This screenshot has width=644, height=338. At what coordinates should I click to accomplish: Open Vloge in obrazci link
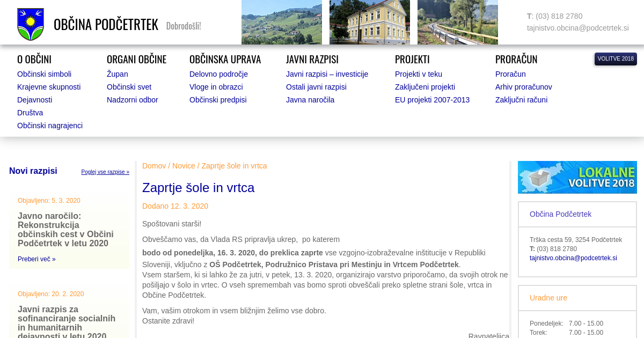click(216, 87)
